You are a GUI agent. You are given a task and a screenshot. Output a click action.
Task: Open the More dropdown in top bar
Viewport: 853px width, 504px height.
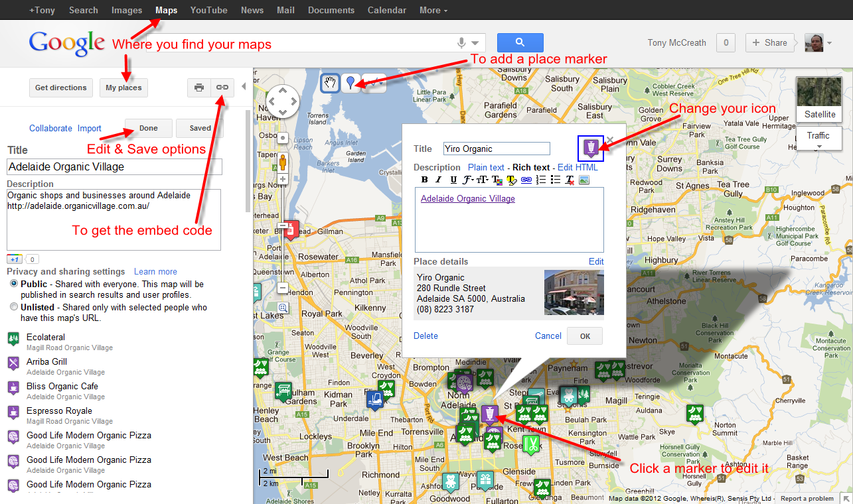tap(433, 10)
